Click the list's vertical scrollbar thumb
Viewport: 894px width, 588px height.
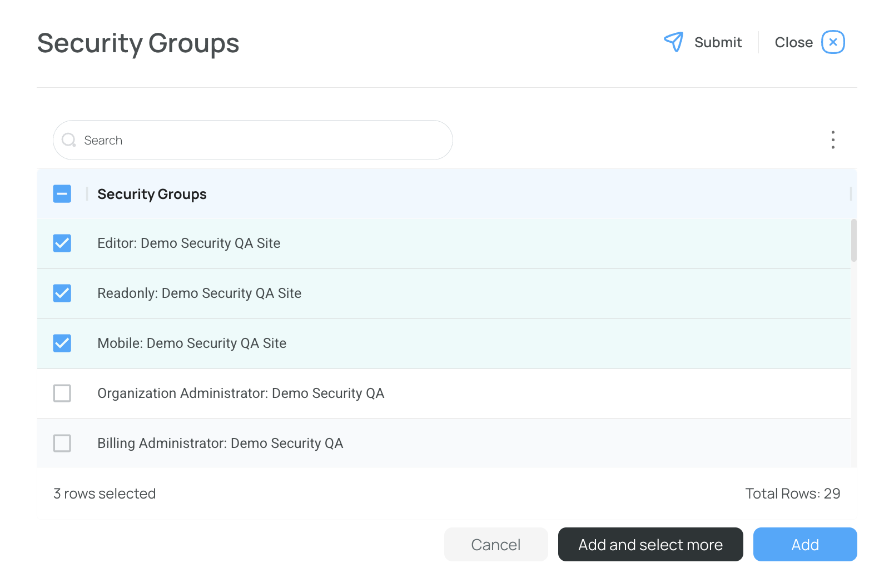[854, 240]
